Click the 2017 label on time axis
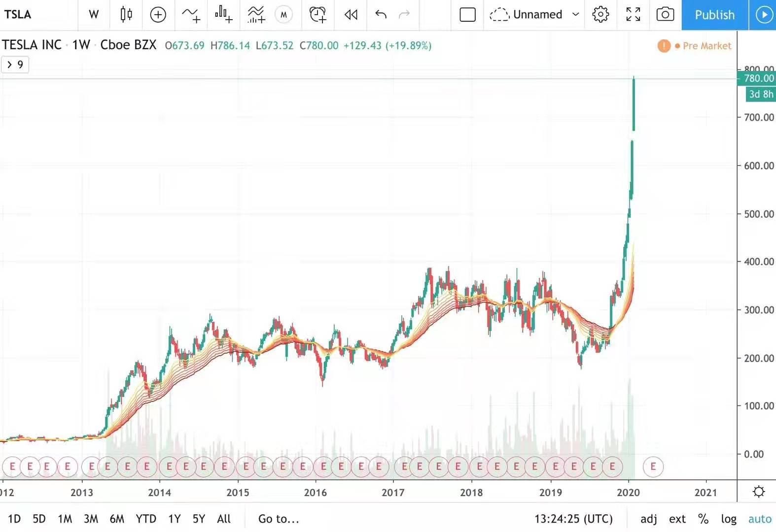 tap(393, 493)
